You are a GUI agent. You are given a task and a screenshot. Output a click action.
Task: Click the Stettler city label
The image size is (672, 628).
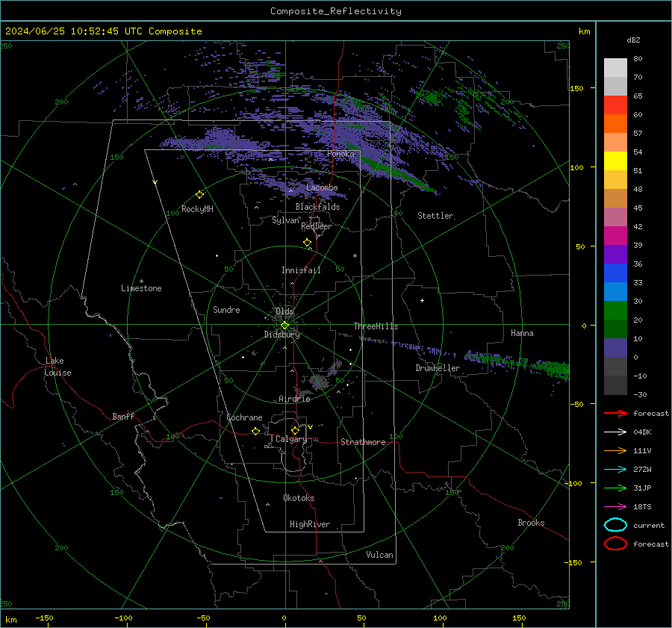pos(435,216)
